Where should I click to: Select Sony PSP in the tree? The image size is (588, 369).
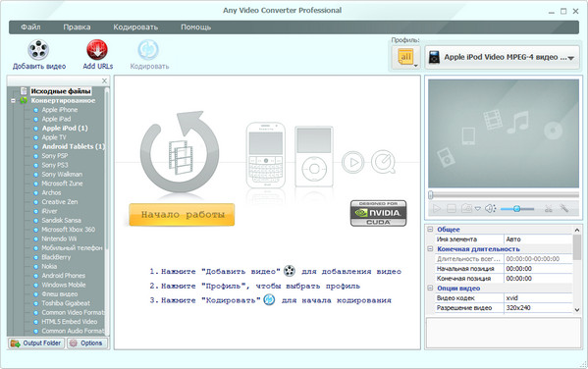(x=55, y=156)
